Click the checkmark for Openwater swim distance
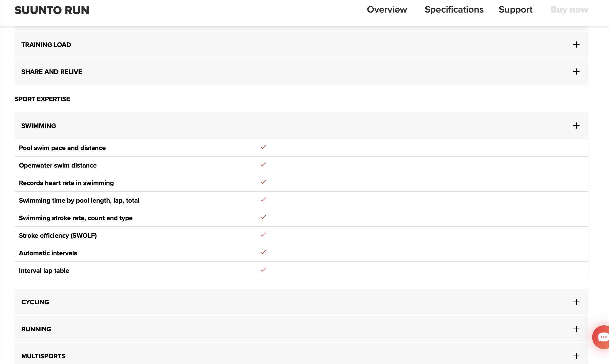This screenshot has width=609, height=364. (x=263, y=165)
